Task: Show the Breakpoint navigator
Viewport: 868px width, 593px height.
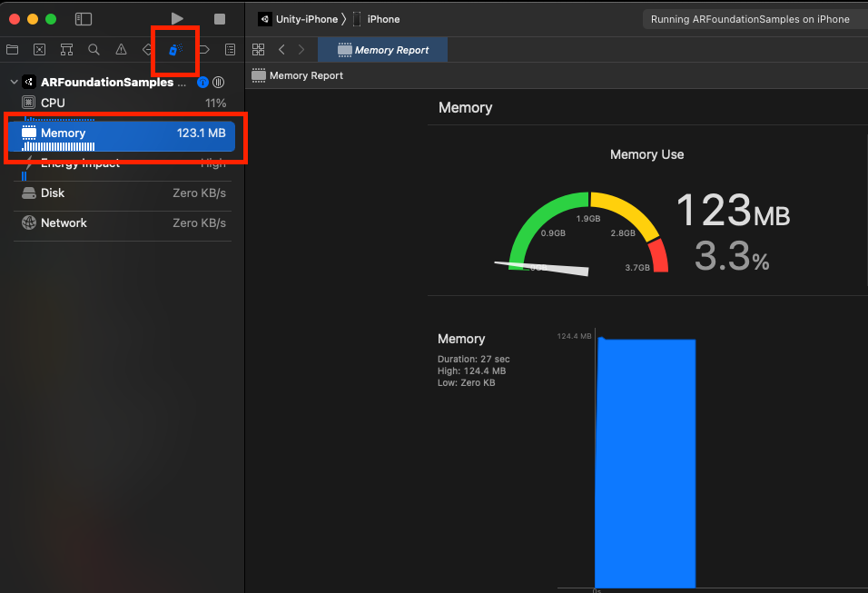Action: [x=202, y=50]
